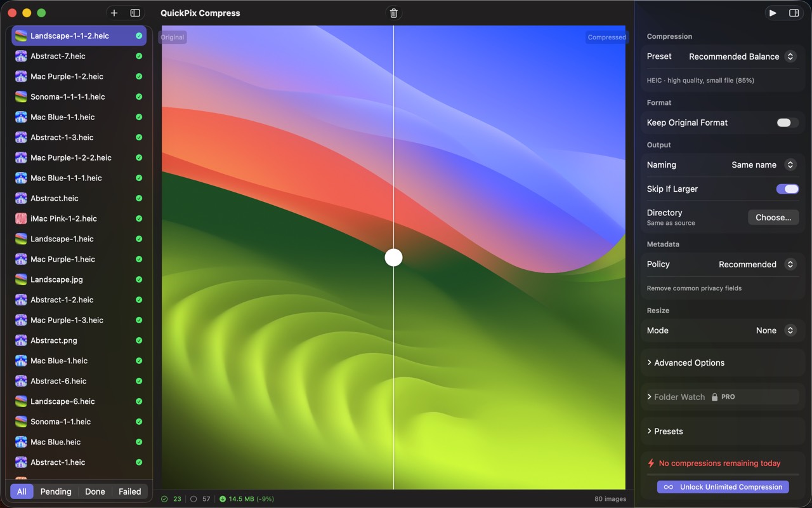Viewport: 812px width, 508px height.
Task: Click the Landscape.jpg file icon
Action: [21, 279]
